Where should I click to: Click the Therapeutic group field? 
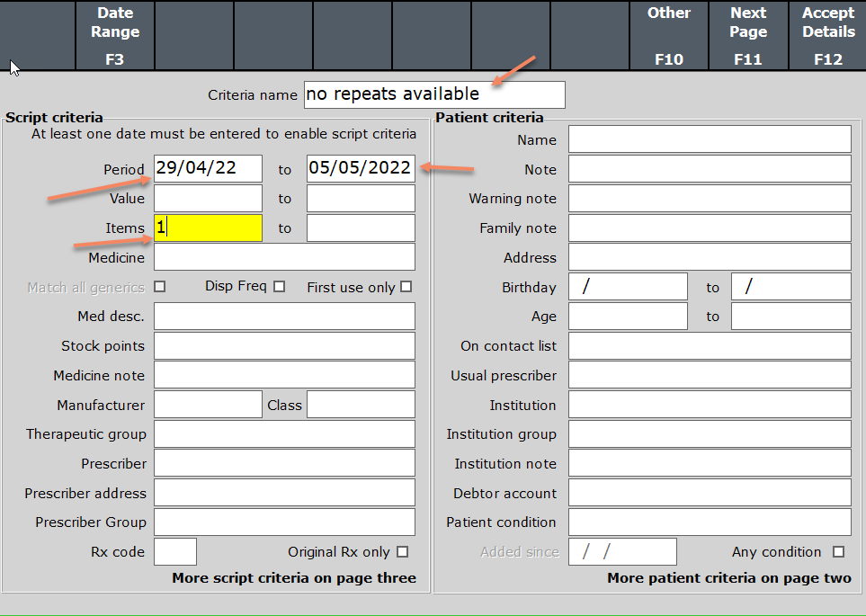point(284,434)
